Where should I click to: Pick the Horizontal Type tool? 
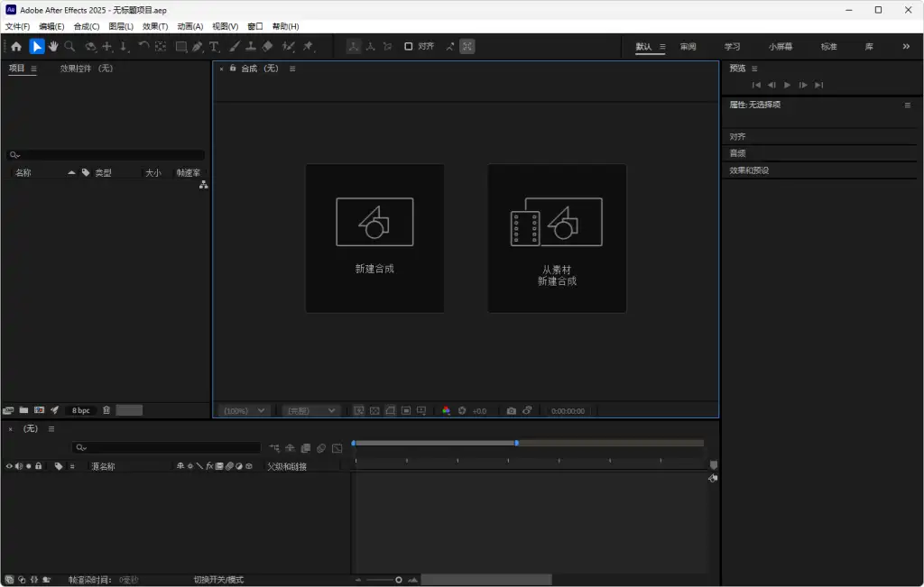pyautogui.click(x=214, y=47)
